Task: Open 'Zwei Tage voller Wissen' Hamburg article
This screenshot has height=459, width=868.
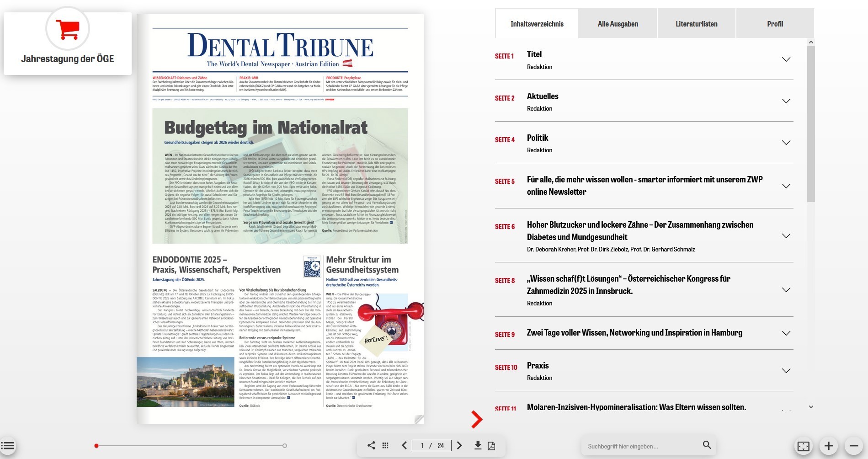Action: pyautogui.click(x=634, y=333)
